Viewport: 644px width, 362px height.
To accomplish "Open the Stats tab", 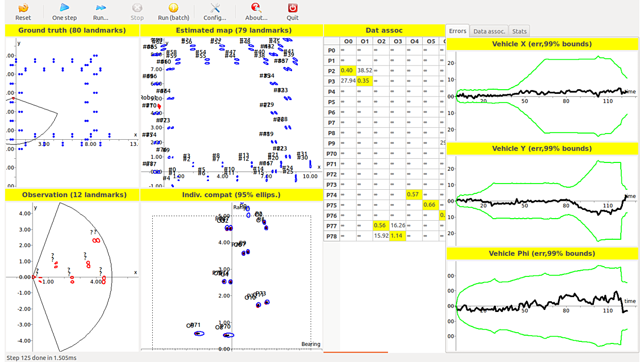I will click(x=520, y=31).
